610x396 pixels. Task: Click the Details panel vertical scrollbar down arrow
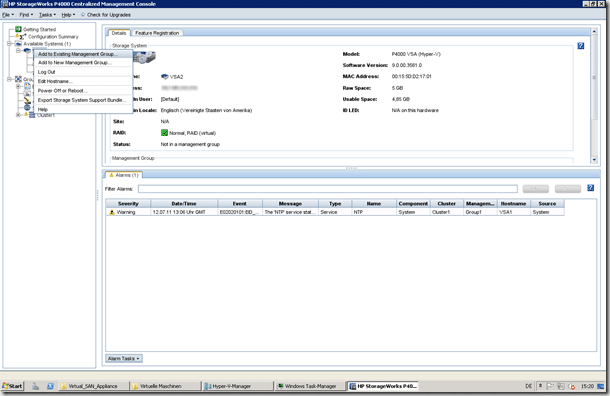click(x=594, y=159)
